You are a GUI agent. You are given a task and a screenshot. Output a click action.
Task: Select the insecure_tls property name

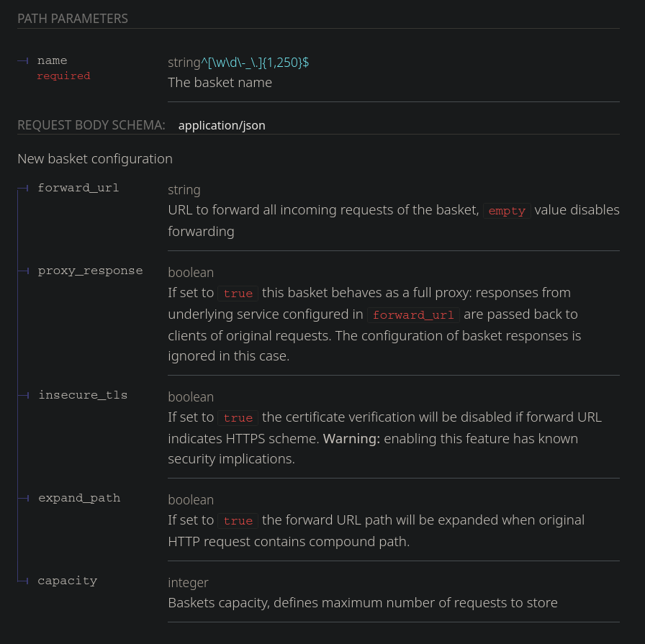(x=83, y=395)
